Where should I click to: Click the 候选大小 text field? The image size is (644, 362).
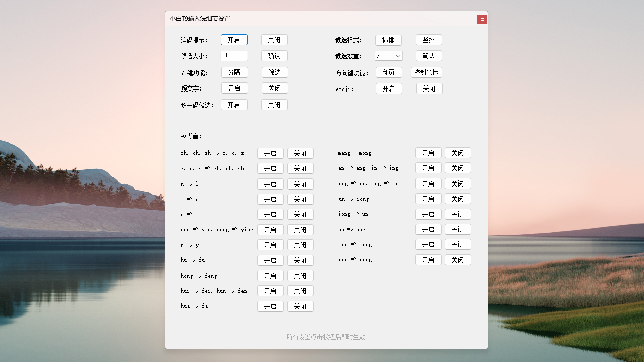point(234,56)
